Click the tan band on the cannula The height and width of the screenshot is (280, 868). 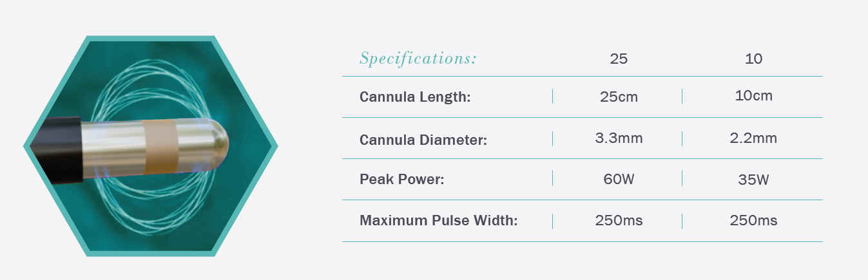160,145
